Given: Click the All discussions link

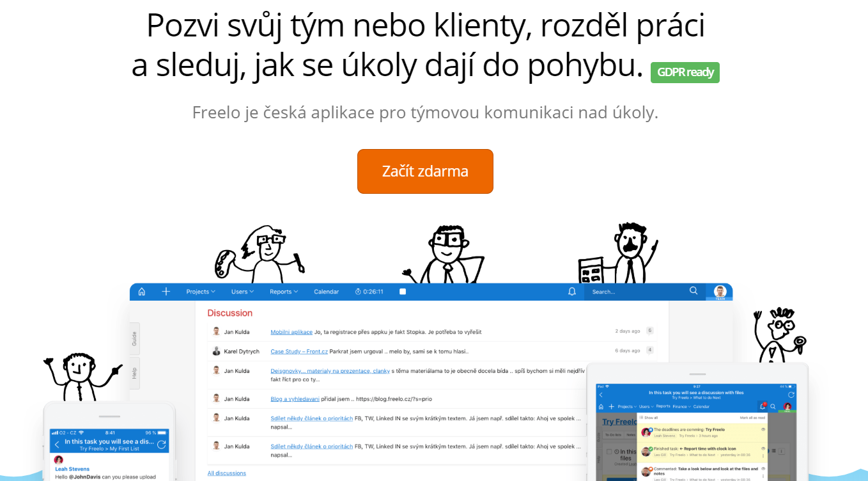Looking at the screenshot, I should tap(226, 473).
